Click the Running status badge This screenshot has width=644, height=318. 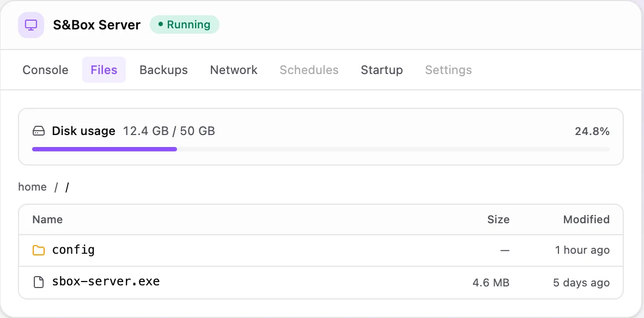tap(184, 25)
